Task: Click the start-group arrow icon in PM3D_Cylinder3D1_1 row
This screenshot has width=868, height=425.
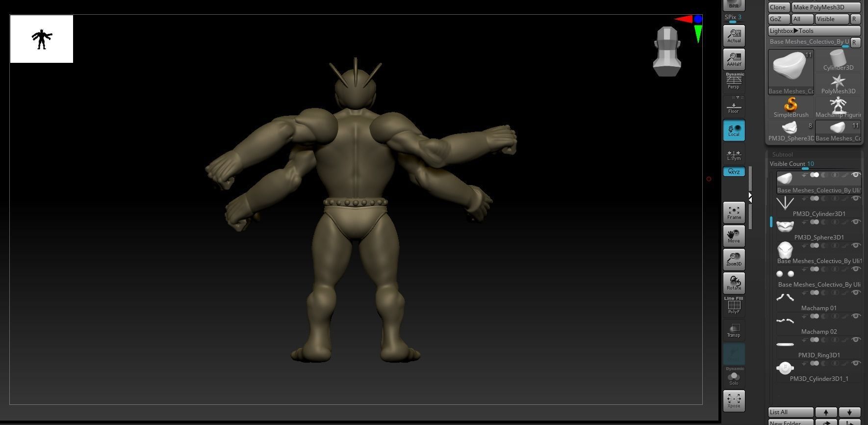Action: (x=804, y=364)
